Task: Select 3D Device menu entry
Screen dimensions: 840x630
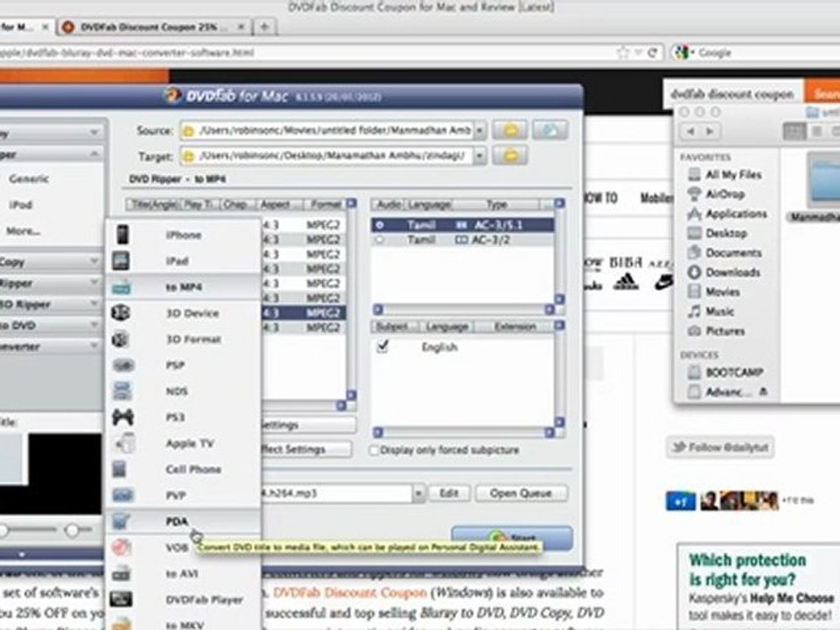Action: tap(192, 313)
